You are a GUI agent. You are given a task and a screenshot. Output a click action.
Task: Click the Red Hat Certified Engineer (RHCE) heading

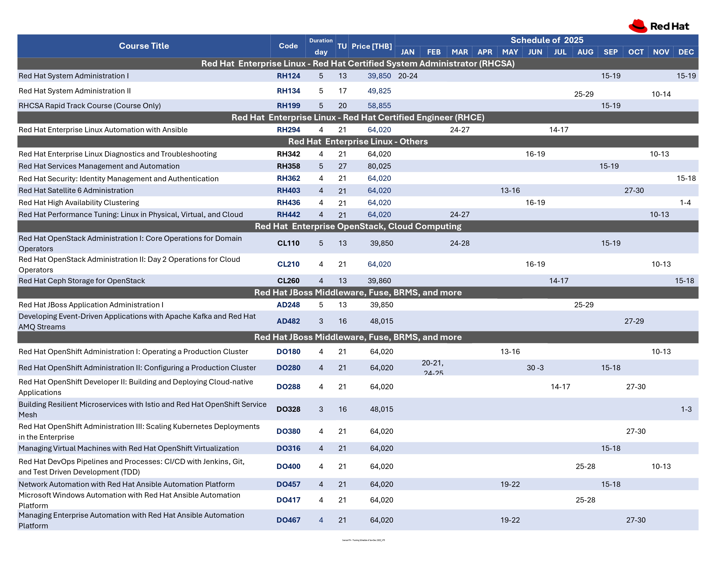(358, 117)
